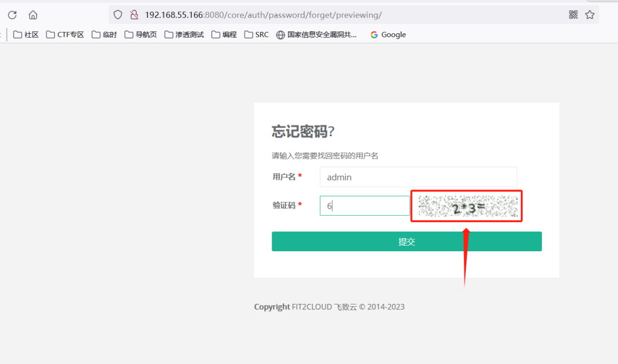Click the insecure connection lock icon
Viewport: 618px width, 364px height.
pyautogui.click(x=133, y=15)
